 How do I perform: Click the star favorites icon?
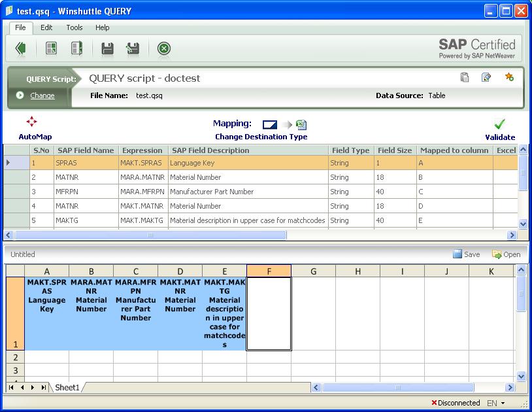point(509,77)
